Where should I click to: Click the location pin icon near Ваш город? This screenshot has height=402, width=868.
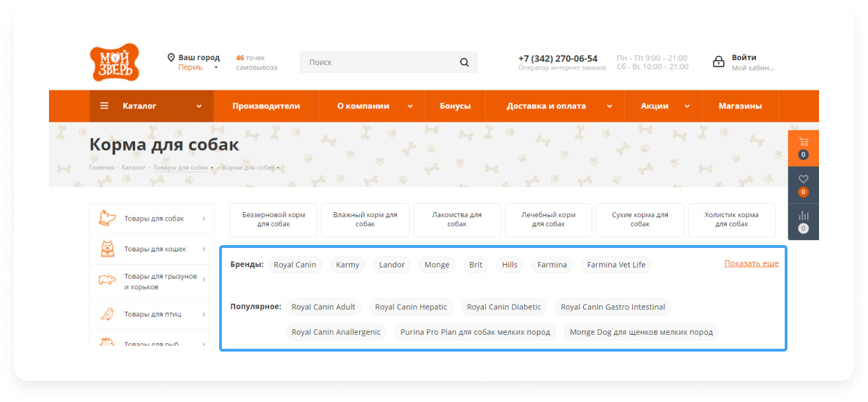[171, 57]
